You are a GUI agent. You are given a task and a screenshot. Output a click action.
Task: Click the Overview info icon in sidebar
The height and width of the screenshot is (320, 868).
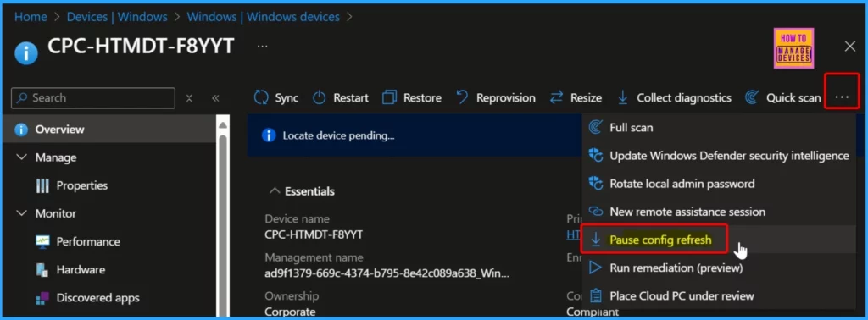(21, 130)
